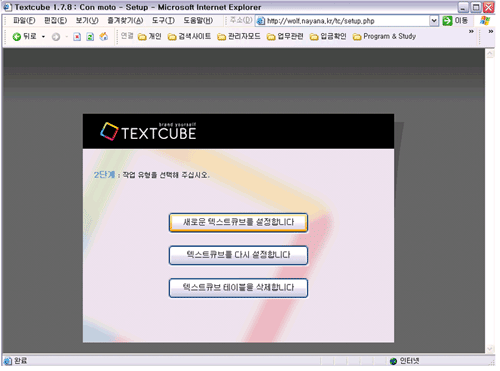Screen dimensions: 500x371
Task: Click the scrollbar down arrow
Action: (490, 349)
